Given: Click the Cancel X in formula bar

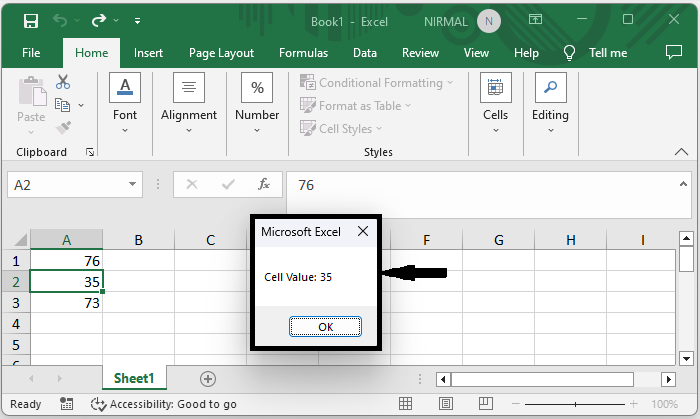Looking at the screenshot, I should point(192,184).
